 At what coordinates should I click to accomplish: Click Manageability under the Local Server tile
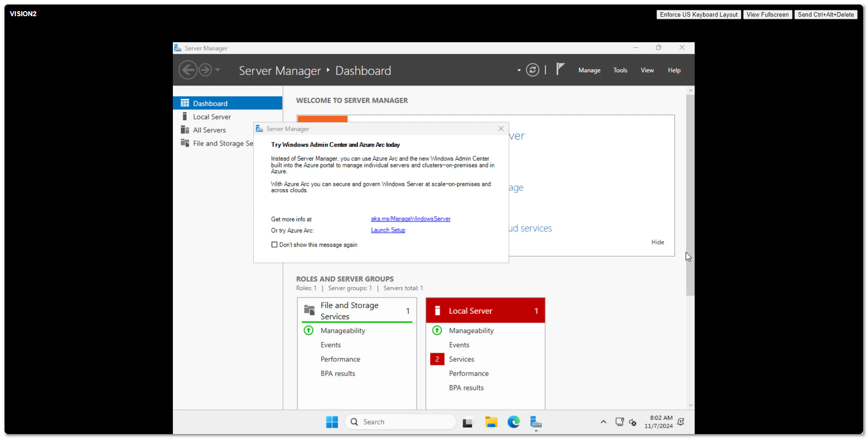tap(471, 331)
